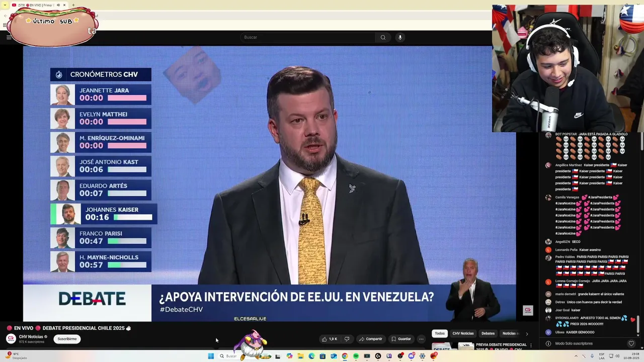The width and height of the screenshot is (644, 362).
Task: Open PREVIA DEBATE PRESIDENCIAL video title
Action: 501,347
